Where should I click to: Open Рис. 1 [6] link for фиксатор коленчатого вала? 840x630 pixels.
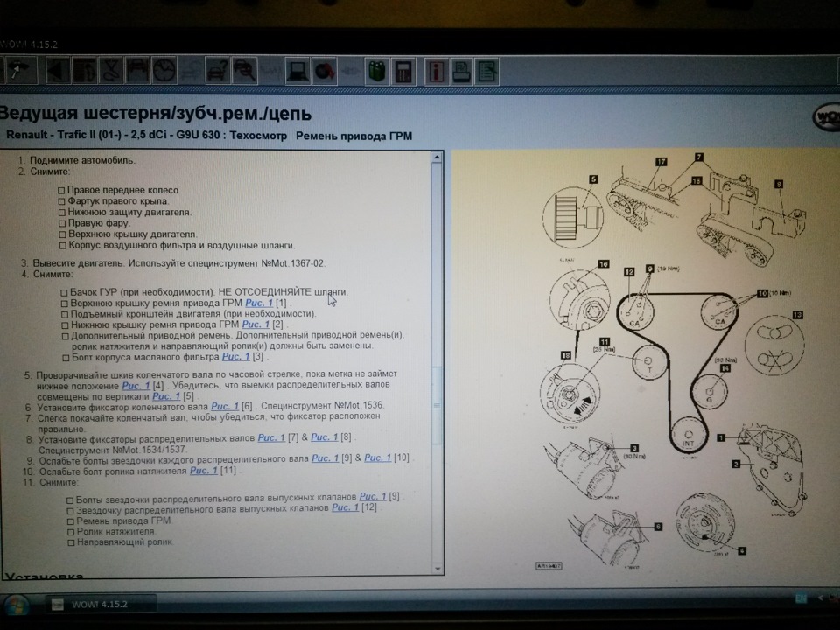point(225,407)
